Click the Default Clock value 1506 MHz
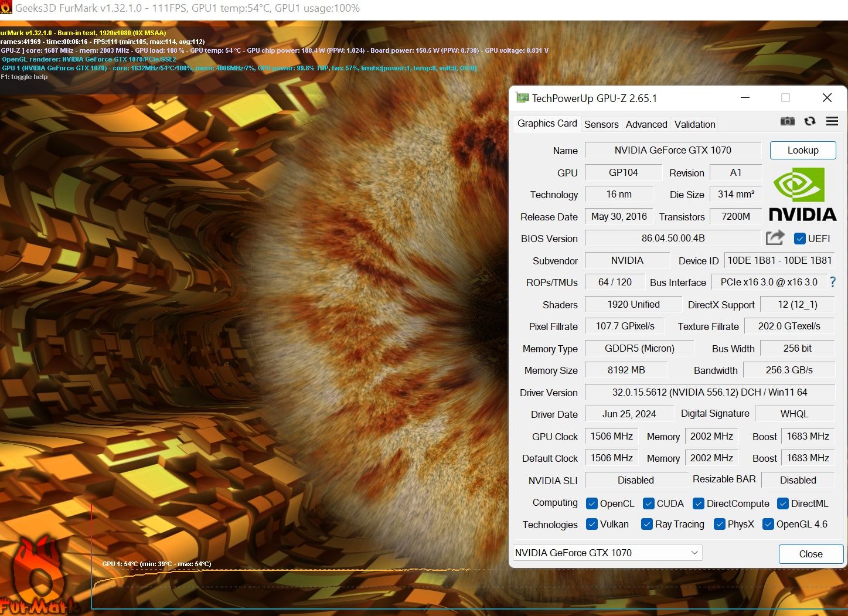The width and height of the screenshot is (848, 616). pos(611,458)
